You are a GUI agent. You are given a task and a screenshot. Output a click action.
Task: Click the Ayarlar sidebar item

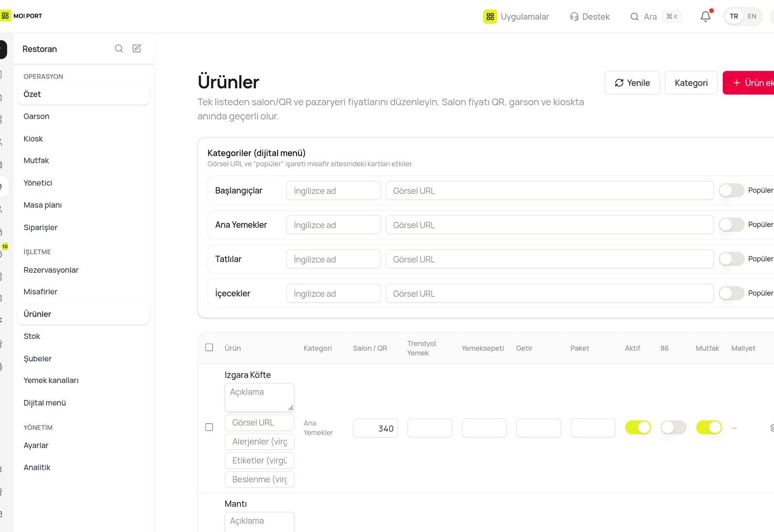coord(84,445)
